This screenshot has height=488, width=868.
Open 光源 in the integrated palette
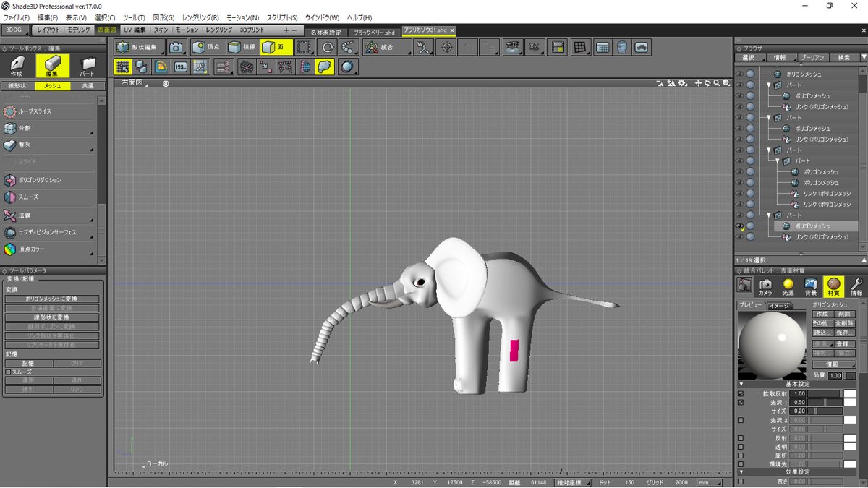(x=788, y=288)
